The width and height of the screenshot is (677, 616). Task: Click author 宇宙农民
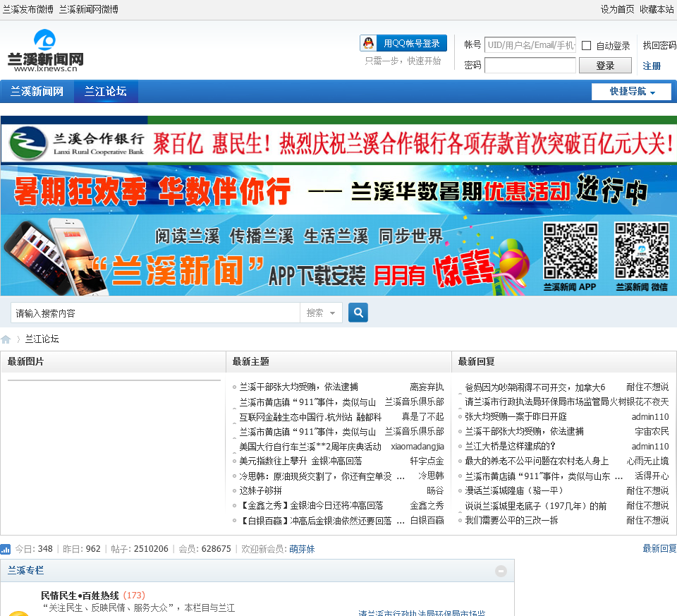(x=652, y=432)
